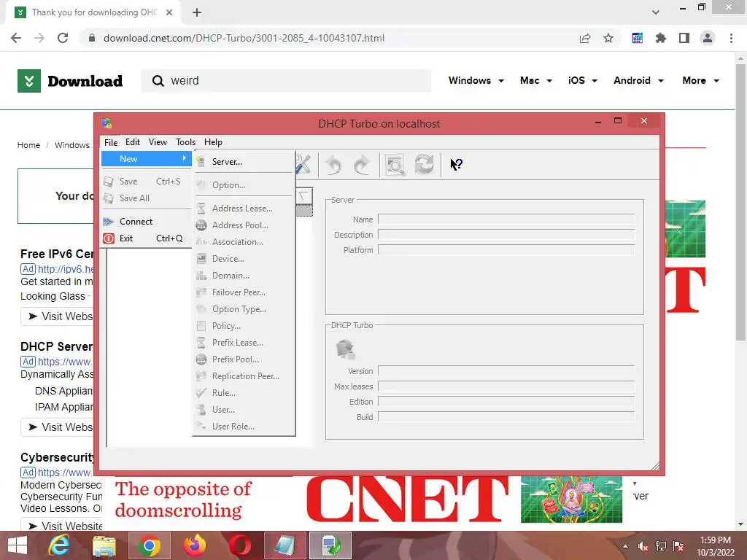Image resolution: width=747 pixels, height=560 pixels.
Task: Select Address Pool... menu entry
Action: click(244, 225)
